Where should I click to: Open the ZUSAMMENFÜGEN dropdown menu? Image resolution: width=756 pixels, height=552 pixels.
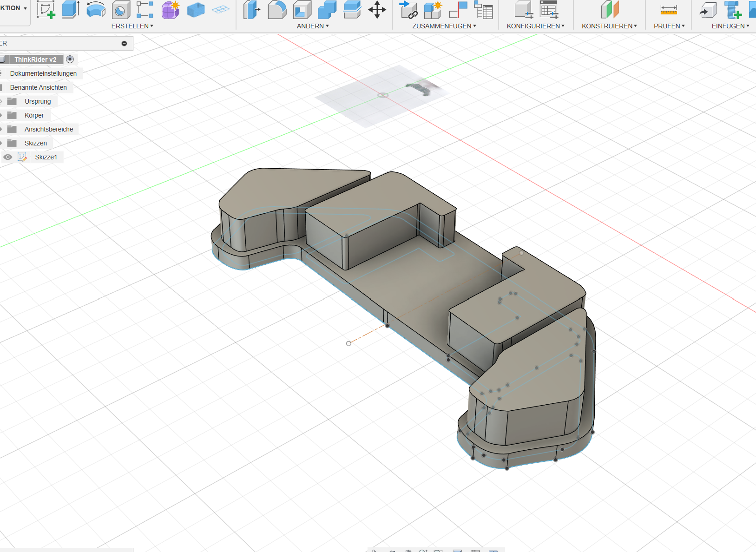pyautogui.click(x=444, y=26)
